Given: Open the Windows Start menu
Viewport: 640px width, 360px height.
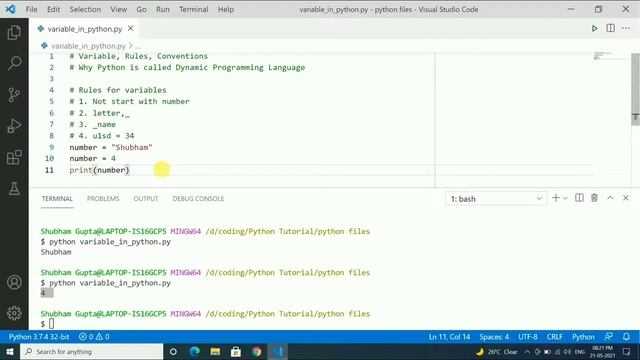Looking at the screenshot, I should [10, 351].
